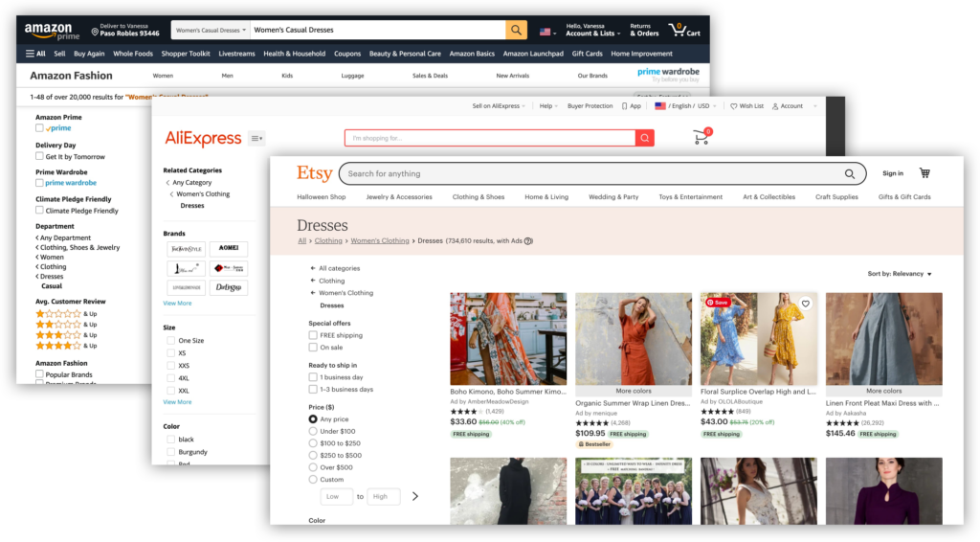The height and width of the screenshot is (542, 980).
Task: Check AliExpress One Size checkbox
Action: tap(170, 341)
